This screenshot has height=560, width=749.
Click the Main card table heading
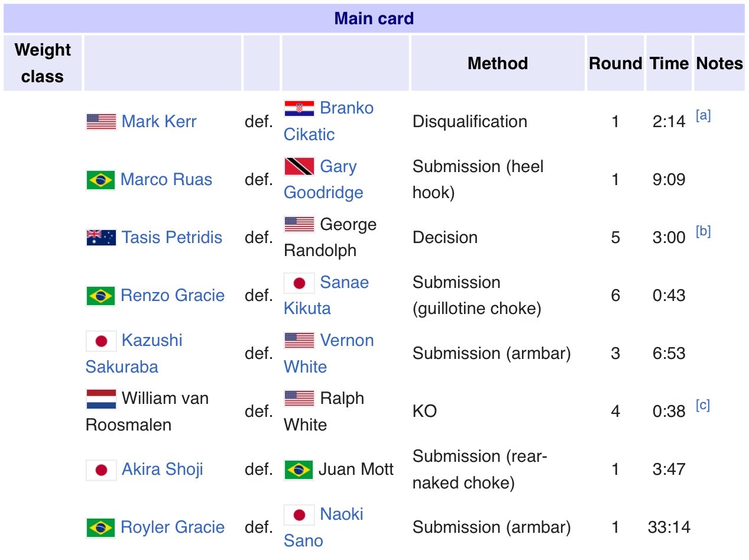(374, 18)
